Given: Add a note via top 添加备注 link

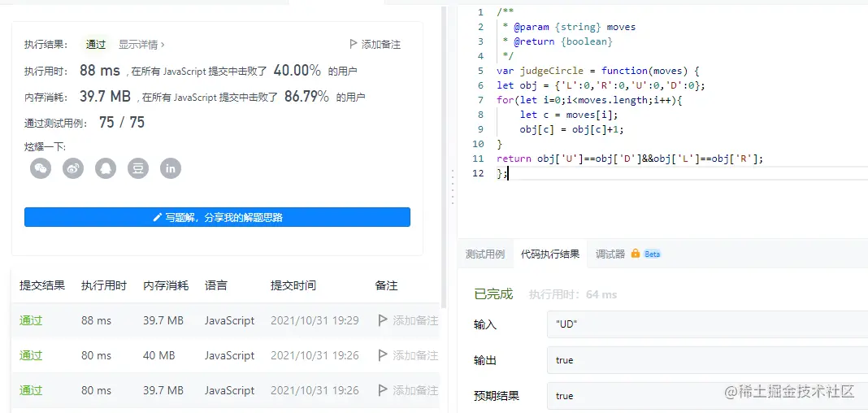Looking at the screenshot, I should pyautogui.click(x=381, y=44).
